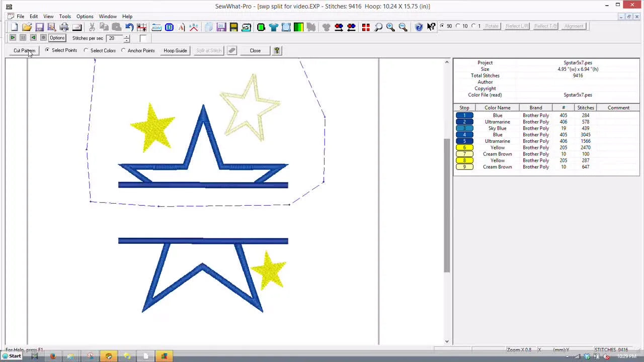644x362 pixels.
Task: Zoom in with the plus magnifier
Action: pos(390,27)
